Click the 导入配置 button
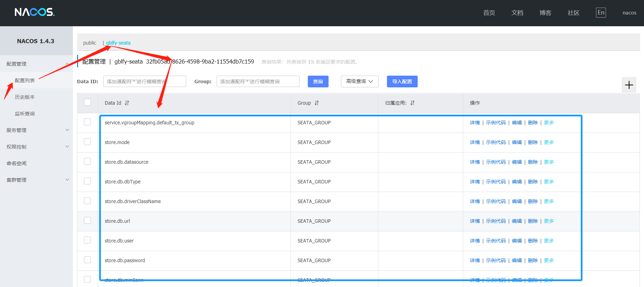Image resolution: width=644 pixels, height=287 pixels. point(402,82)
